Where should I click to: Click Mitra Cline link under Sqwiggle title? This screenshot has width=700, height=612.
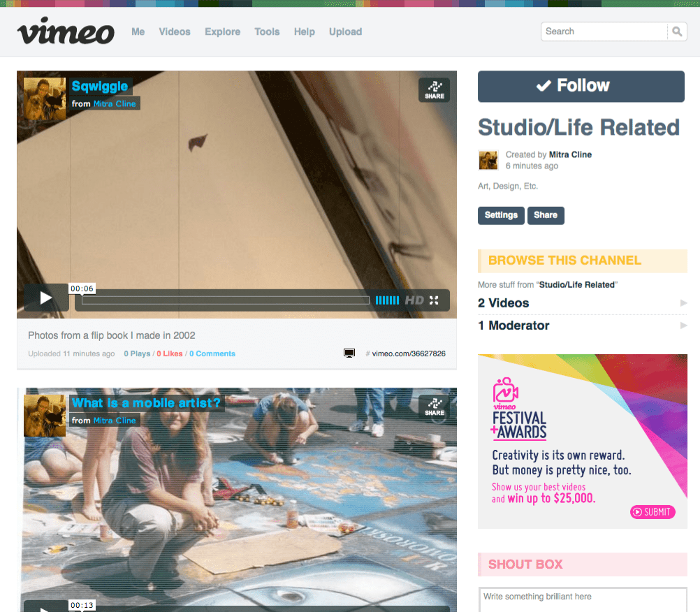click(115, 103)
